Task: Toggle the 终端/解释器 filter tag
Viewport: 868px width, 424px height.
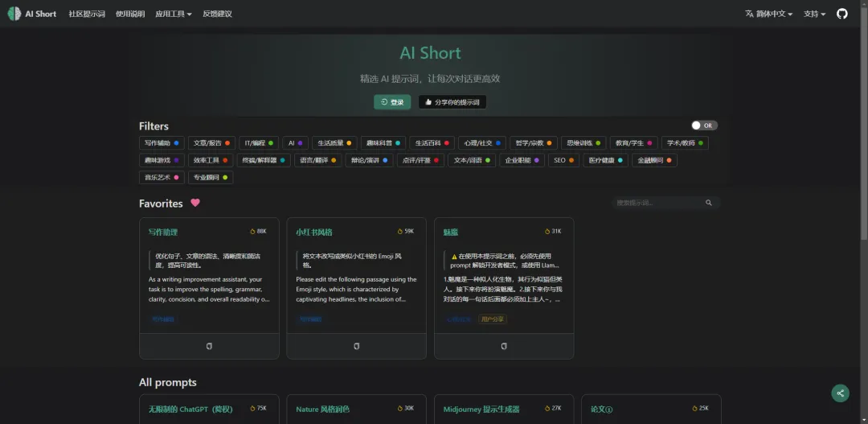Action: click(x=264, y=161)
